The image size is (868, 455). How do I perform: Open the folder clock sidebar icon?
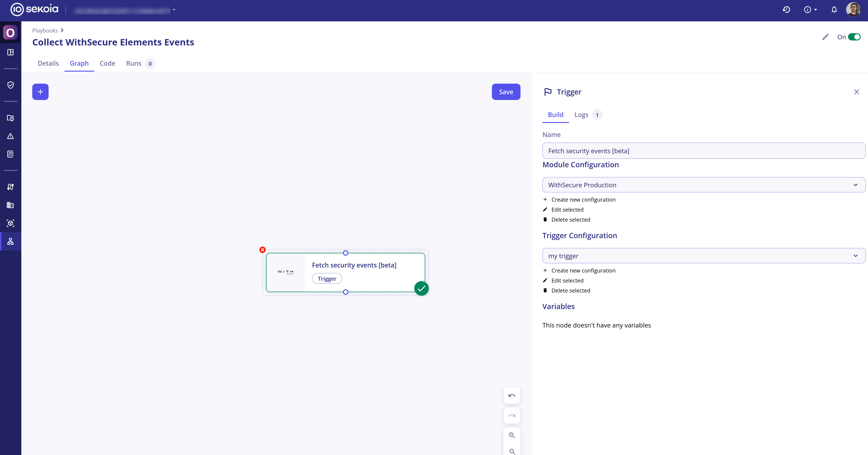[10, 118]
